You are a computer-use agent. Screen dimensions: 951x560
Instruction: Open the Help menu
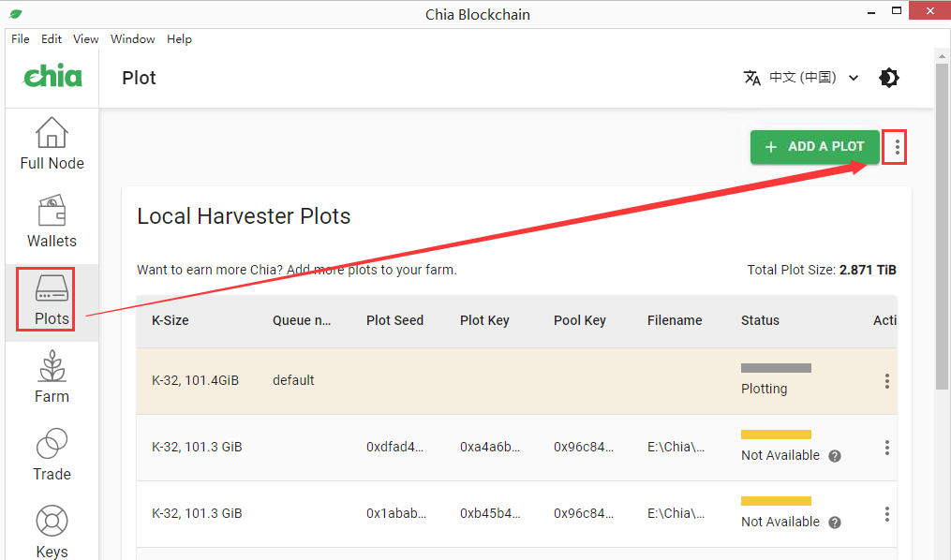[x=179, y=39]
